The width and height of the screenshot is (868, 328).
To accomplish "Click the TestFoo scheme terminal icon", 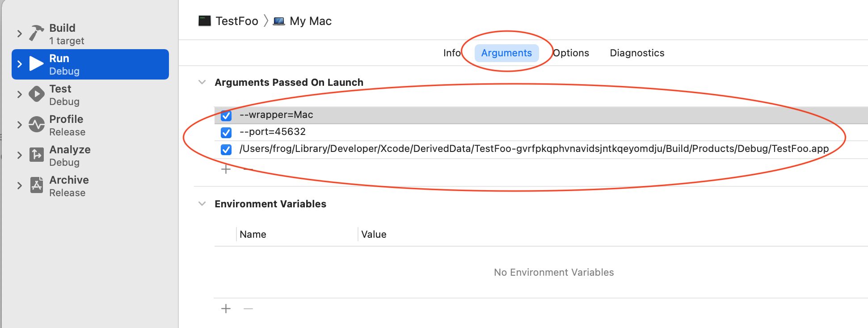I will coord(205,21).
